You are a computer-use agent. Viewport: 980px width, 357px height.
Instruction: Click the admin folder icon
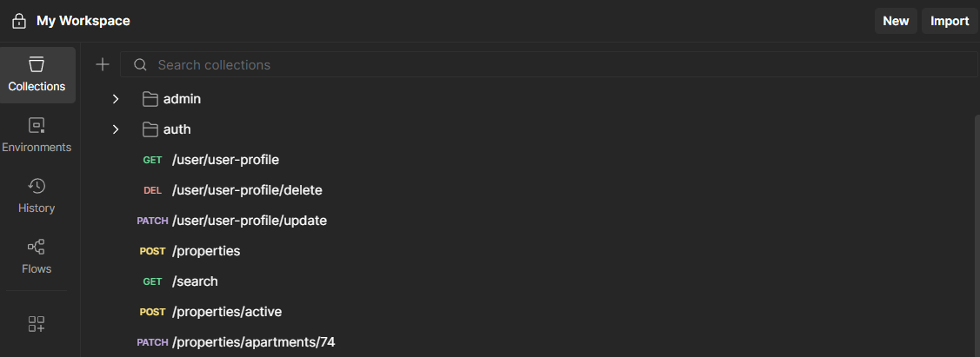tap(150, 99)
